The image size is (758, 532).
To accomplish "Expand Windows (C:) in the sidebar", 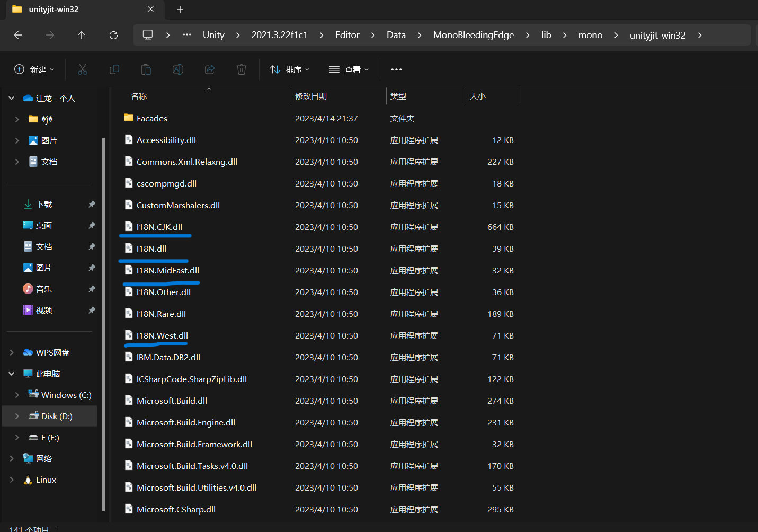I will (16, 395).
